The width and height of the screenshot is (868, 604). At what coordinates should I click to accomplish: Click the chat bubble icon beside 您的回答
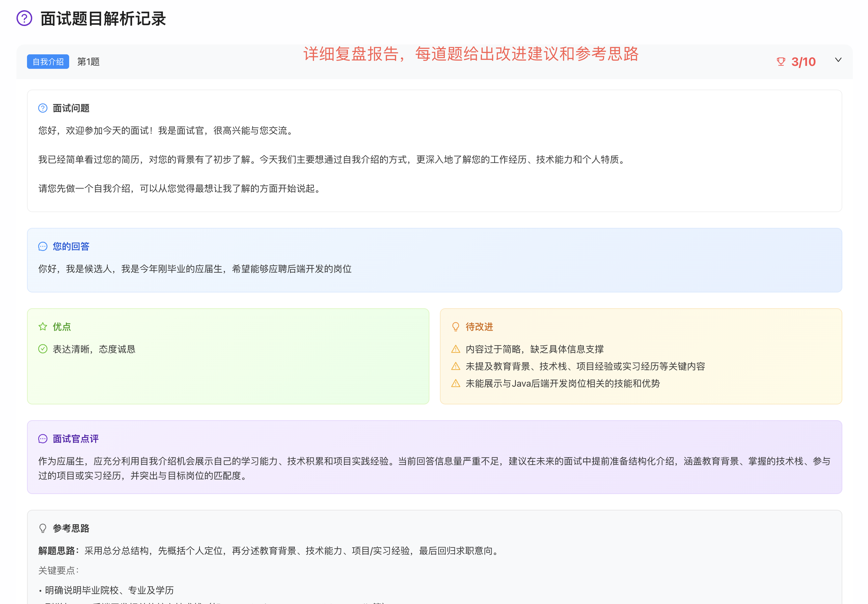pos(43,247)
